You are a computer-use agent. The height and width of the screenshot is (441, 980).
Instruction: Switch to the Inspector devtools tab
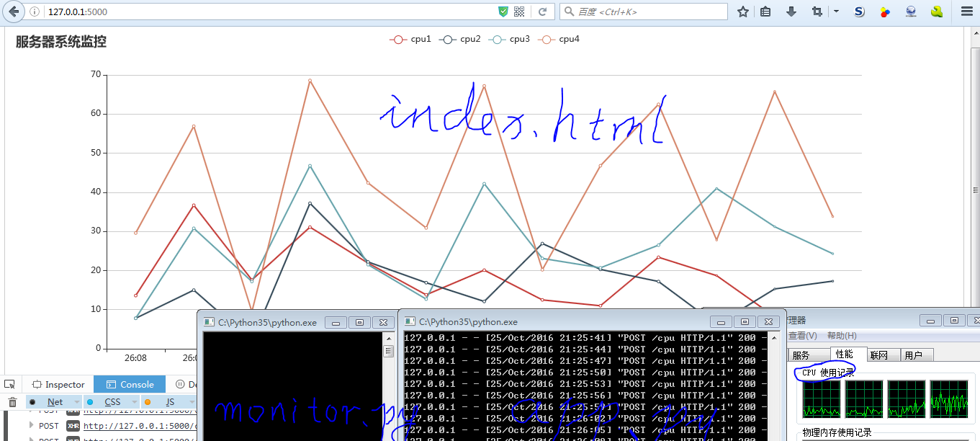coord(58,385)
